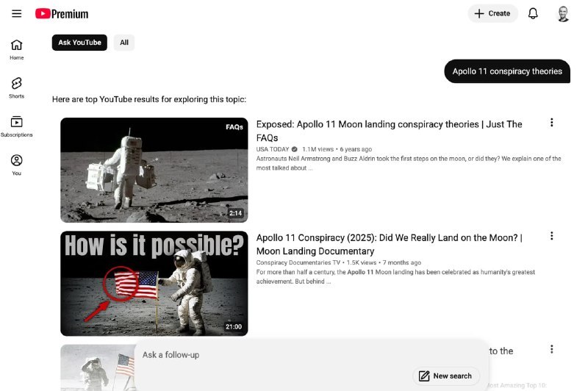Open Shorts in the sidebar
This screenshot has width=588, height=391.
[16, 88]
